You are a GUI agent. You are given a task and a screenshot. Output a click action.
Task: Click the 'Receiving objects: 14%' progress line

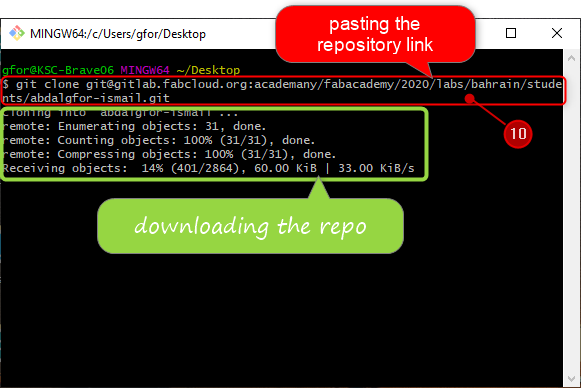[x=208, y=168]
